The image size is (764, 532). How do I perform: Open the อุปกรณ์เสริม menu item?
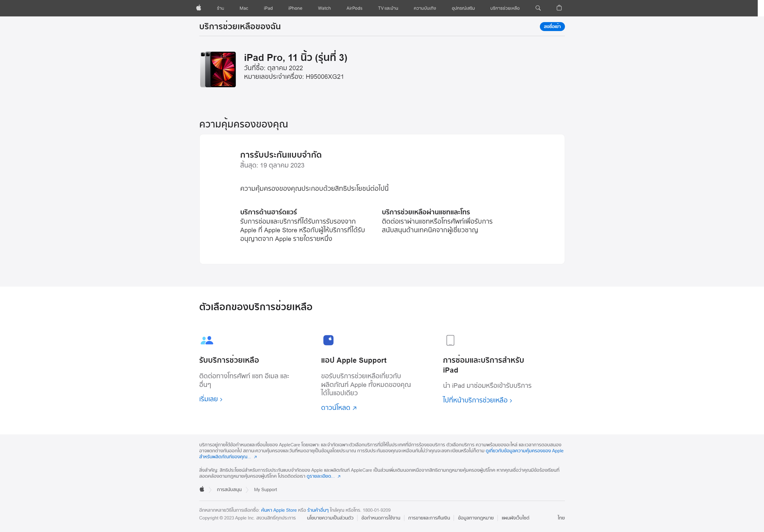pos(463,8)
